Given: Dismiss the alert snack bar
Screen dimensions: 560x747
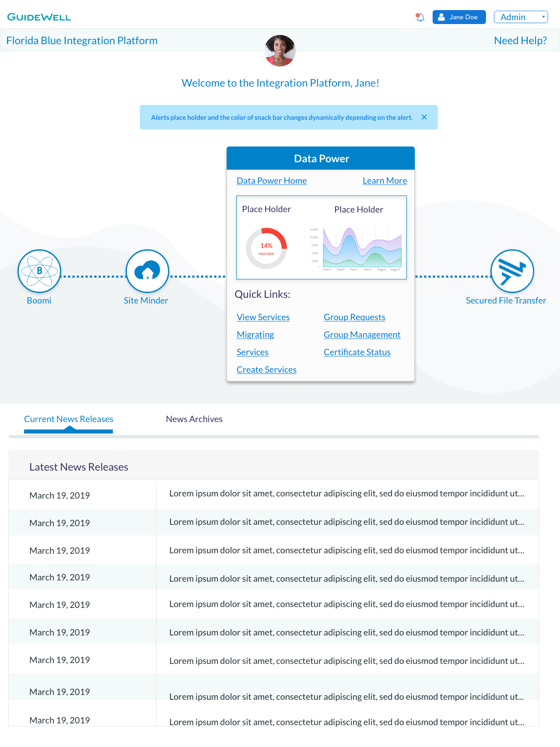Looking at the screenshot, I should (424, 117).
